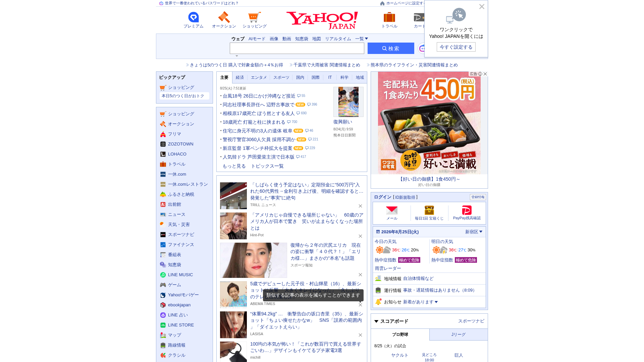Open the 沢尻エリカ article photo
Image resolution: width=644 pixels, height=362 pixels.
coord(254,260)
